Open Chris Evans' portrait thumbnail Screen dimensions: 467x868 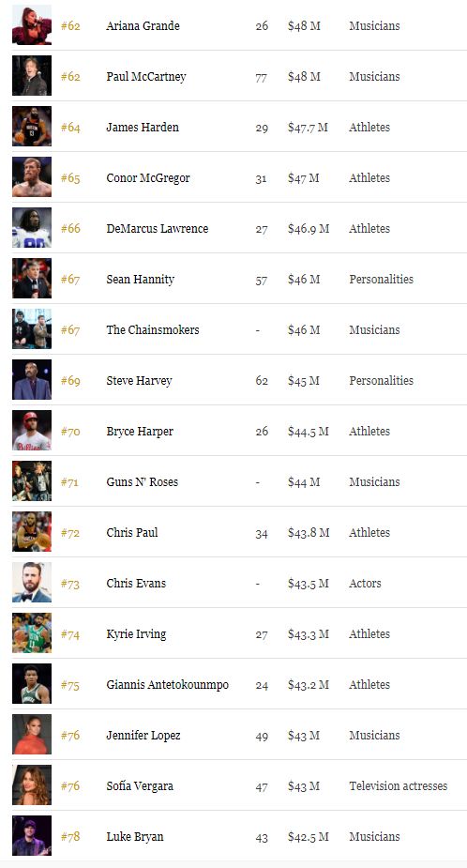click(32, 583)
